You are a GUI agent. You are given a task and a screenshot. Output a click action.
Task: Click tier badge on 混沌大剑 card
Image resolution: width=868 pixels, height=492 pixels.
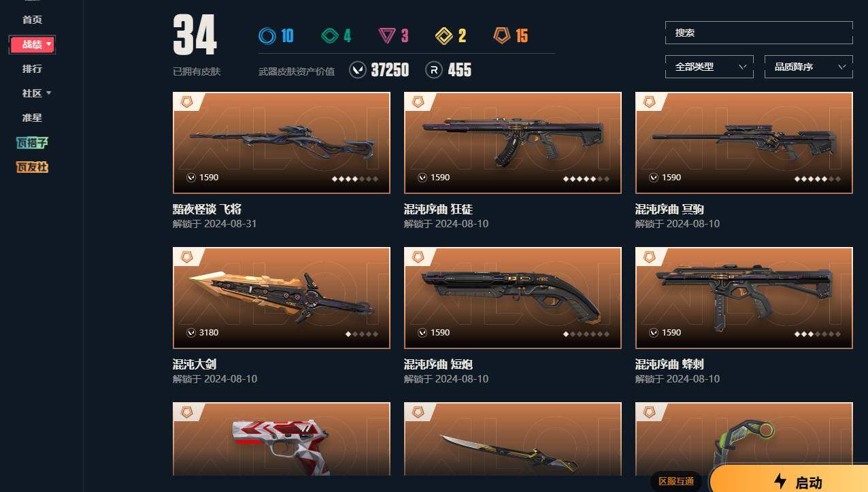(186, 257)
